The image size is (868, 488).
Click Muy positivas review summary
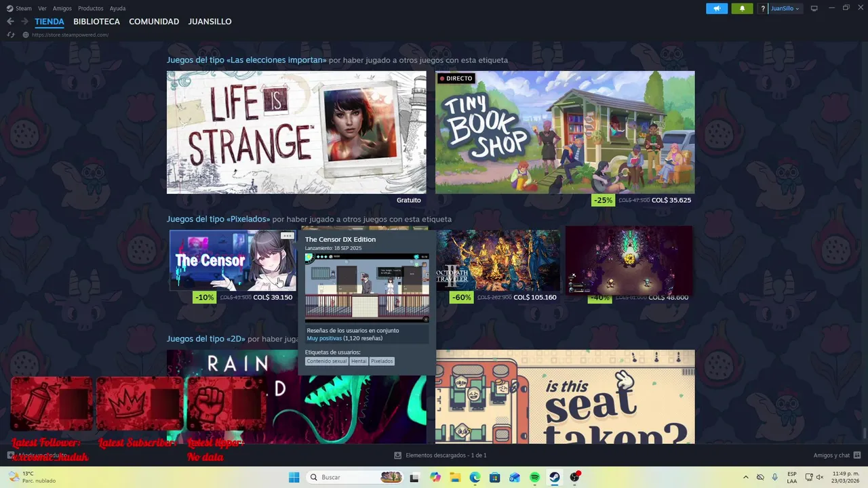pos(324,338)
